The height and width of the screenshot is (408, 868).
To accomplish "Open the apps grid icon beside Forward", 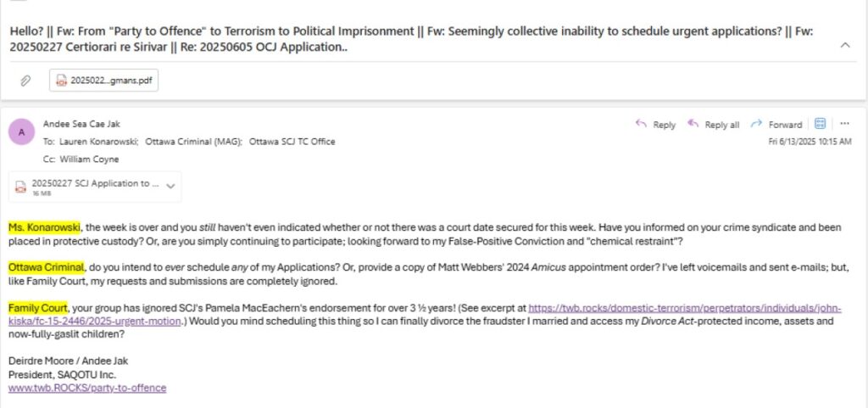I will pyautogui.click(x=821, y=124).
